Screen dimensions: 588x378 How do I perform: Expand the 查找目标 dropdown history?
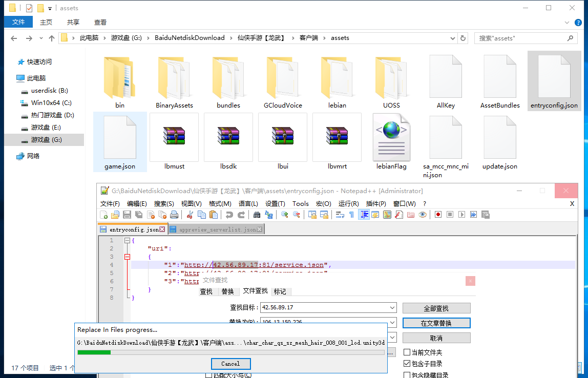(392, 308)
